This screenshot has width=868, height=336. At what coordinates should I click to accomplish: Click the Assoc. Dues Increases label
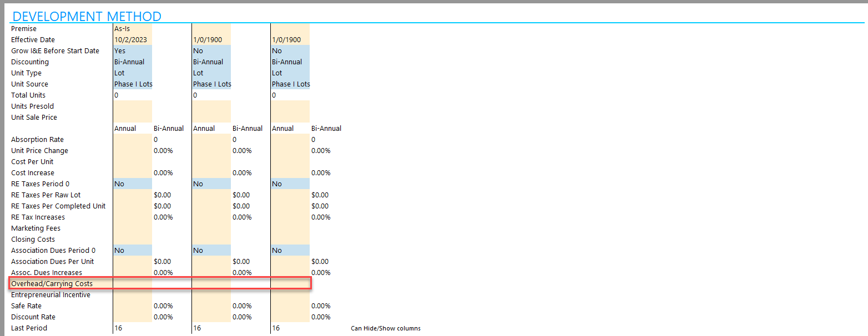(x=46, y=272)
